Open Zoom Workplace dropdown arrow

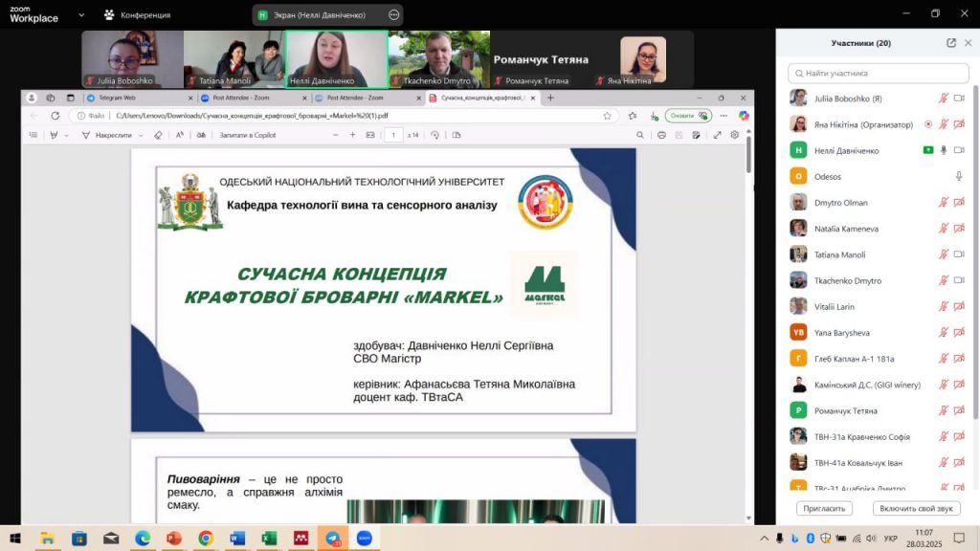pyautogui.click(x=81, y=14)
